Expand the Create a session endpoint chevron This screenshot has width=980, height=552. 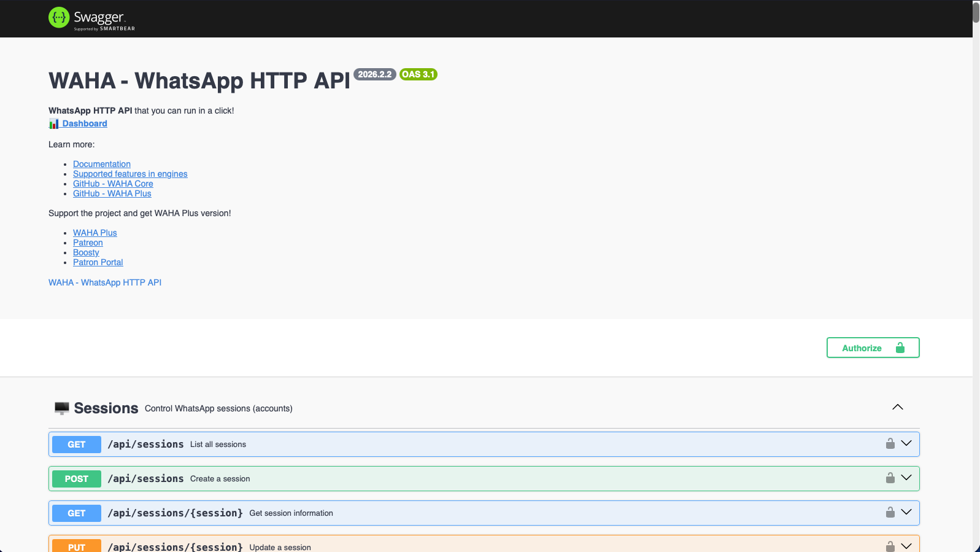pyautogui.click(x=906, y=478)
